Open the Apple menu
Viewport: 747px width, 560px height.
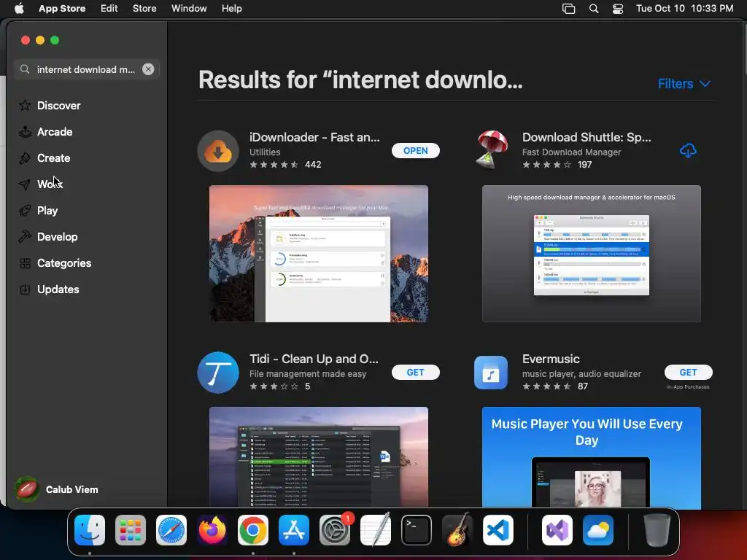[19, 9]
